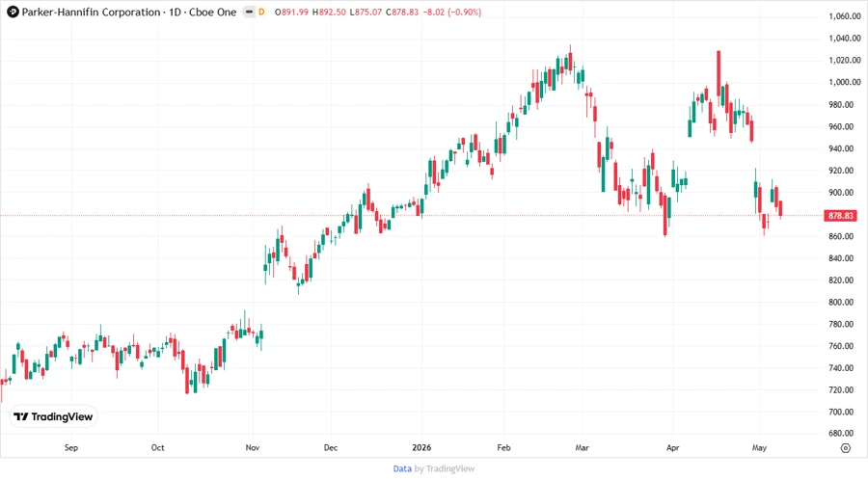Click the 700.00 price axis label
The image size is (868, 480).
tap(840, 412)
